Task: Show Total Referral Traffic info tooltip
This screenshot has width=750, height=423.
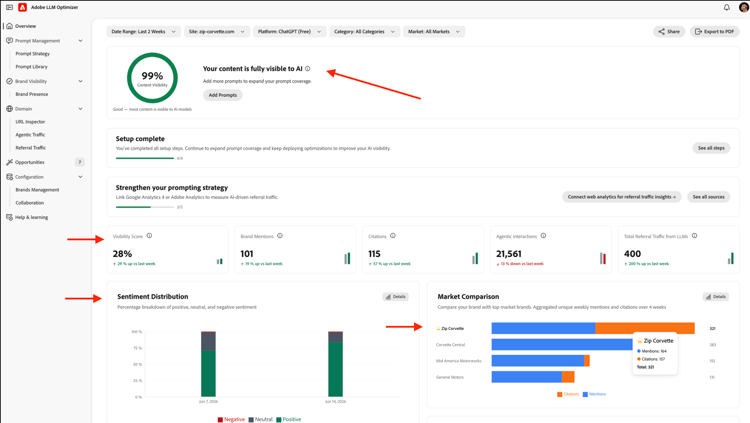Action: click(x=695, y=236)
